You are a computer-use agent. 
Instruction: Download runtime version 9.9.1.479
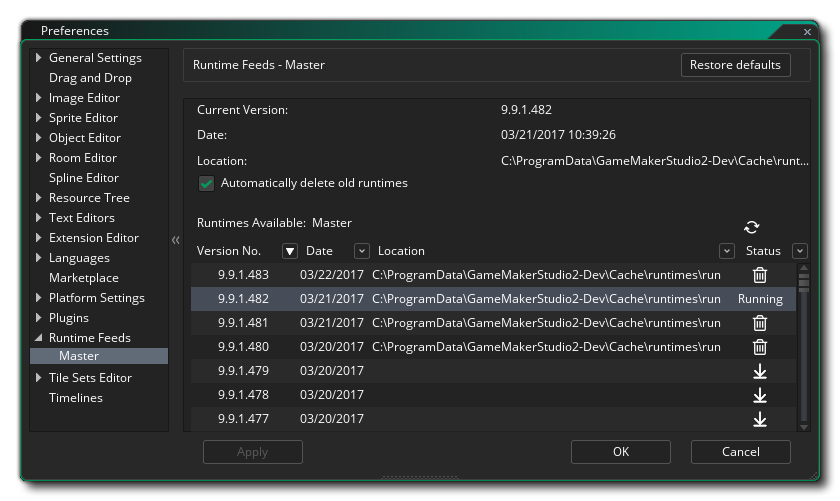point(759,371)
